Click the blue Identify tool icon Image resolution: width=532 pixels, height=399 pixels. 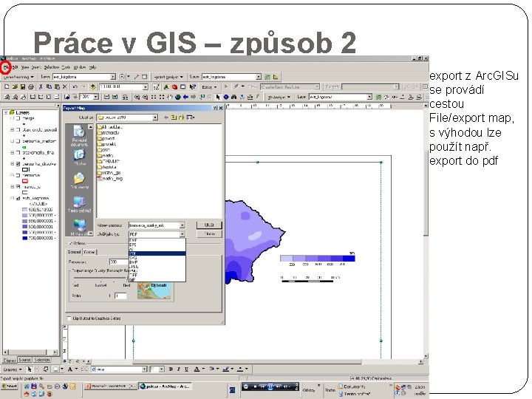click(226, 97)
